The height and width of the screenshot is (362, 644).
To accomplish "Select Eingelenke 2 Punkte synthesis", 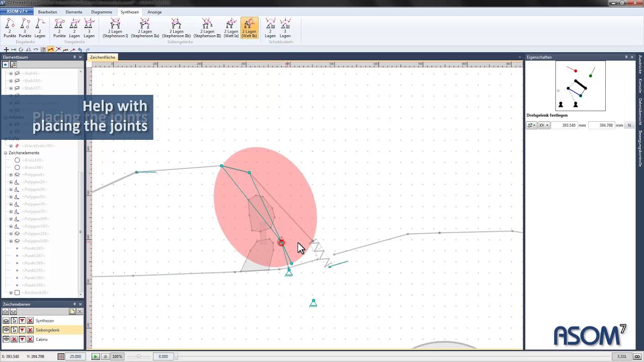I will click(x=10, y=28).
